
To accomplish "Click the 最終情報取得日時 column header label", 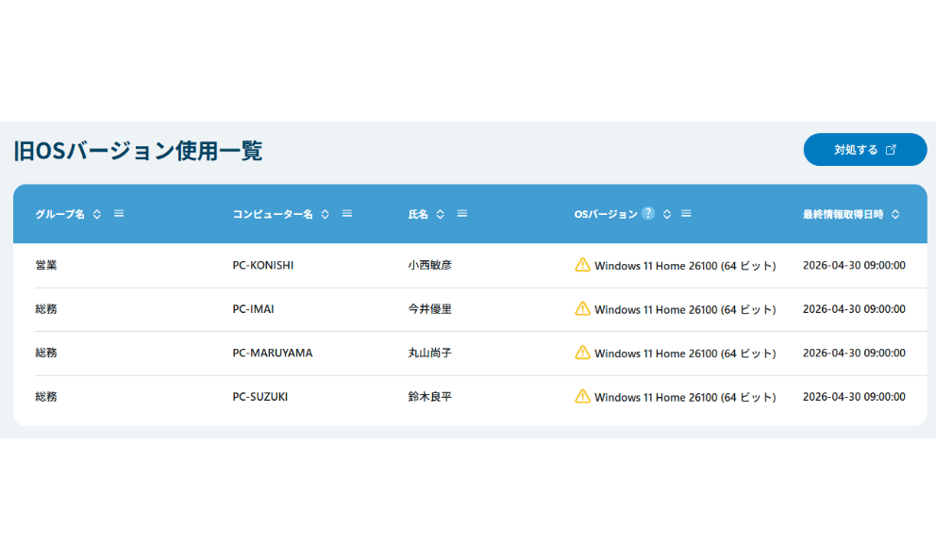I will pos(843,214).
